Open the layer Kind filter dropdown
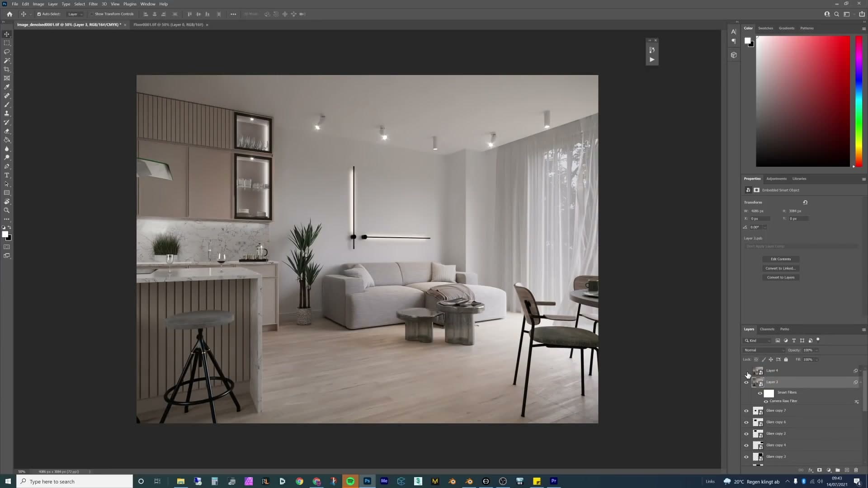 click(758, 341)
